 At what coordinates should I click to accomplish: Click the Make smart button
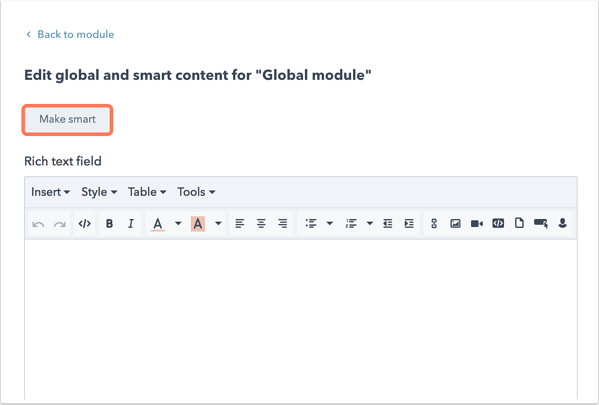tap(67, 119)
